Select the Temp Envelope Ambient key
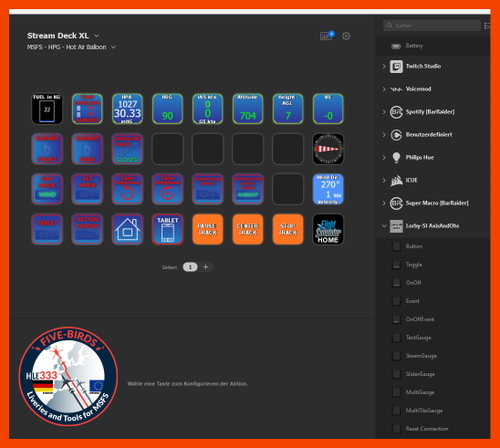The height and width of the screenshot is (448, 500). [87, 109]
